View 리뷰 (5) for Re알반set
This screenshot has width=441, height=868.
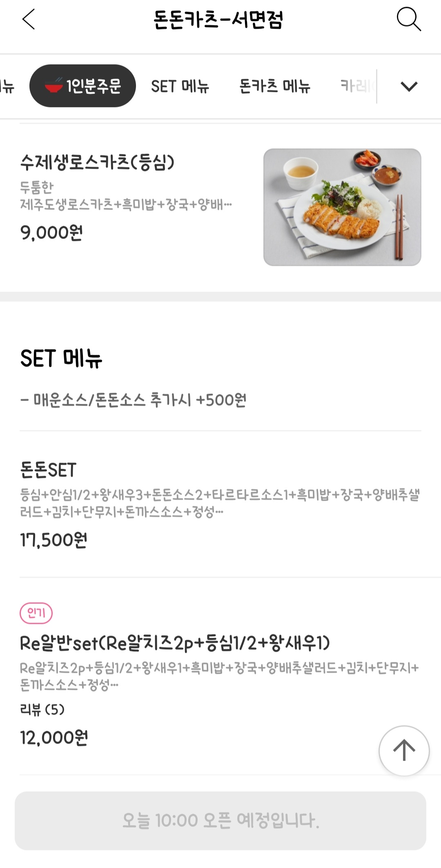tap(42, 710)
